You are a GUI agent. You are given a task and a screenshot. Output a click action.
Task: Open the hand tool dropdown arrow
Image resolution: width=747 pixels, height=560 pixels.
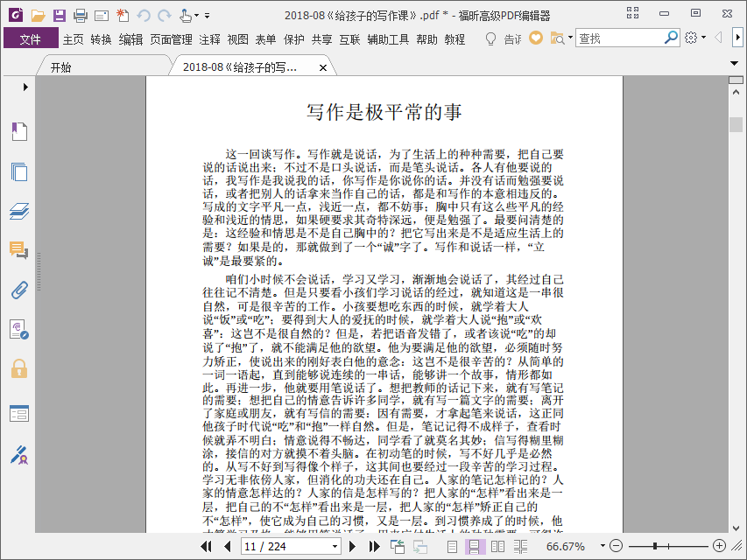point(196,16)
